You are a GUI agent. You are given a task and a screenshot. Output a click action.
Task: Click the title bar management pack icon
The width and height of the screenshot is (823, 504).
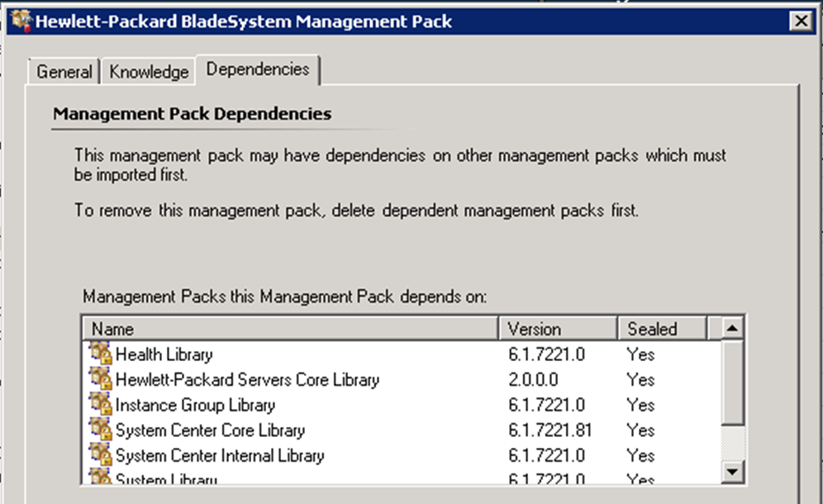point(20,20)
